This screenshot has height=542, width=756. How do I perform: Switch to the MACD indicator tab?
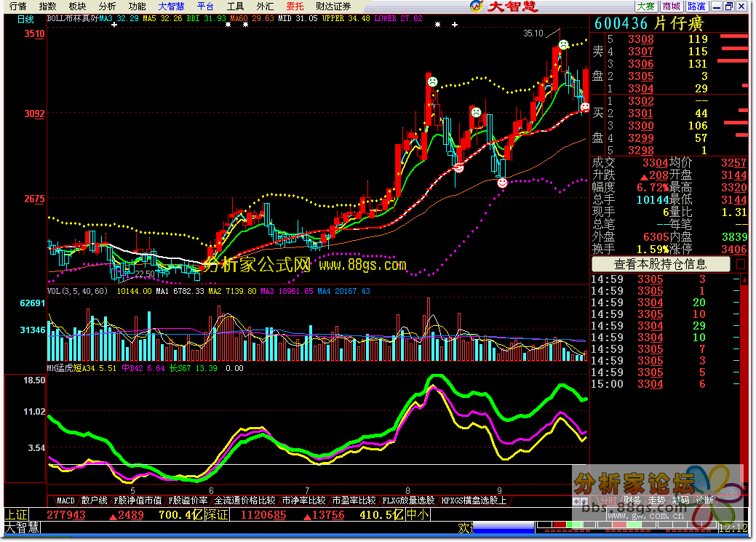pos(65,501)
